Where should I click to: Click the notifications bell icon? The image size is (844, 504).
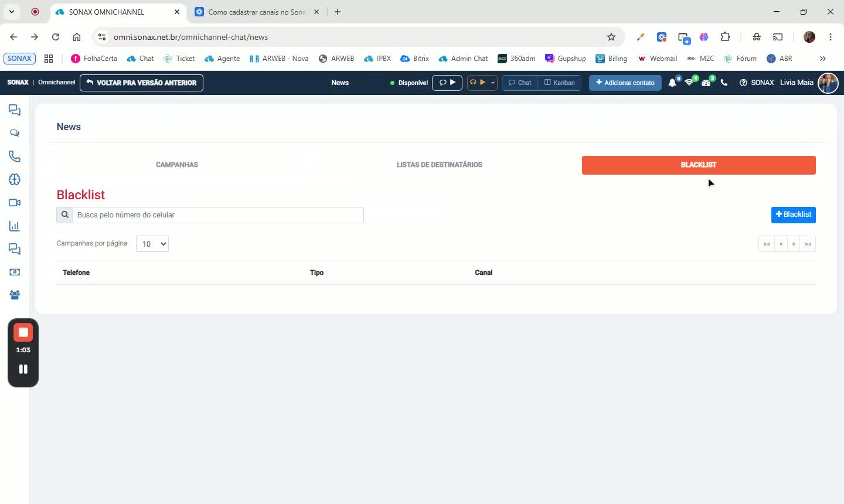pyautogui.click(x=672, y=83)
